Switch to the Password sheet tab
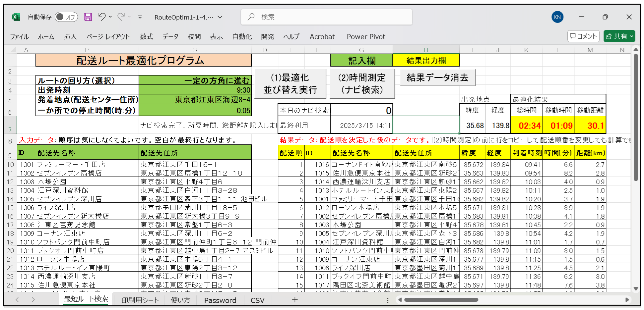The image size is (644, 310). coord(220,300)
